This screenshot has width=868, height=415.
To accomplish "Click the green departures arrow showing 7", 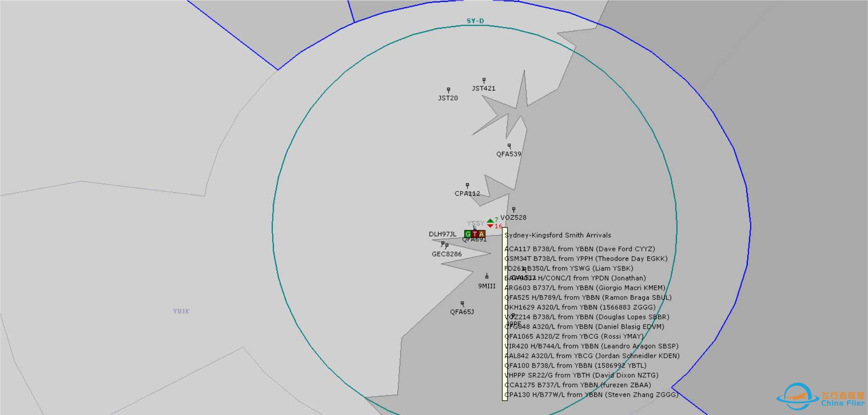I will tap(490, 221).
